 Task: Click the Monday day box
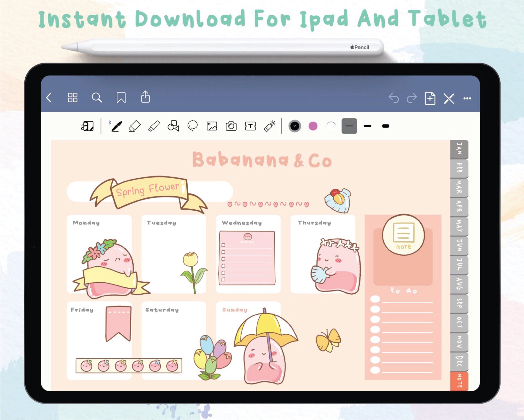tap(99, 254)
